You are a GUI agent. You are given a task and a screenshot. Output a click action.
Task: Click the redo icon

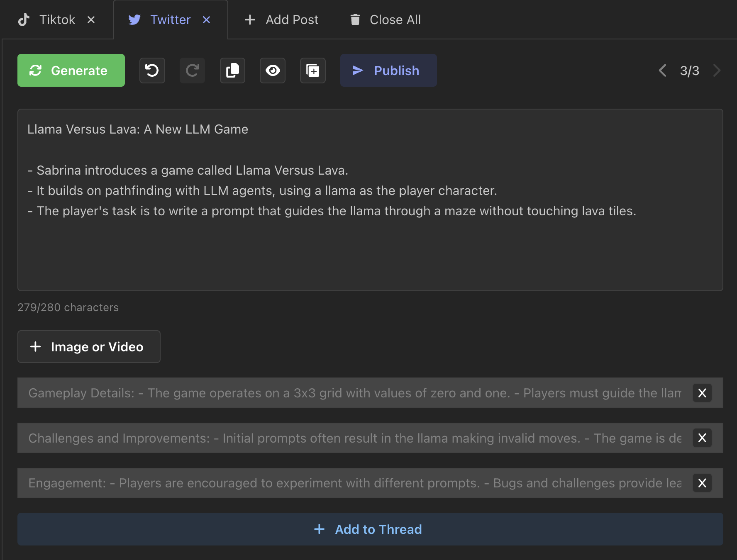(x=192, y=71)
